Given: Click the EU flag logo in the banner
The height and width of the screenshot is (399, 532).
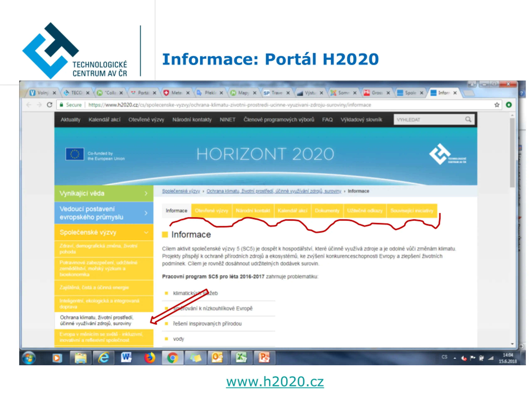Looking at the screenshot, I should pyautogui.click(x=75, y=154).
